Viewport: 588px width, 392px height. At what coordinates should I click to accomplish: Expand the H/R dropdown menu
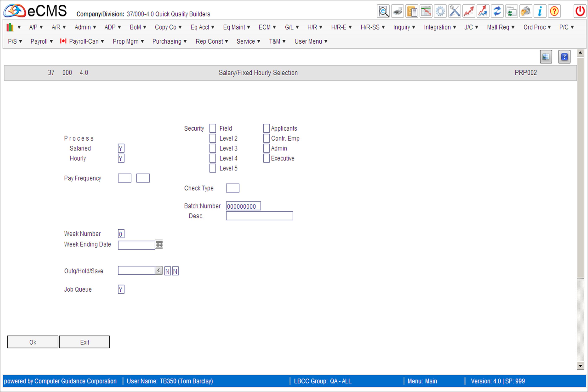(312, 27)
